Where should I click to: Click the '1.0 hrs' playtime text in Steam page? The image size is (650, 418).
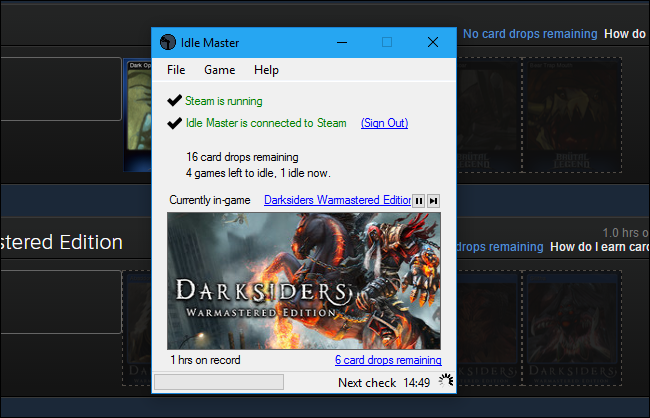626,233
